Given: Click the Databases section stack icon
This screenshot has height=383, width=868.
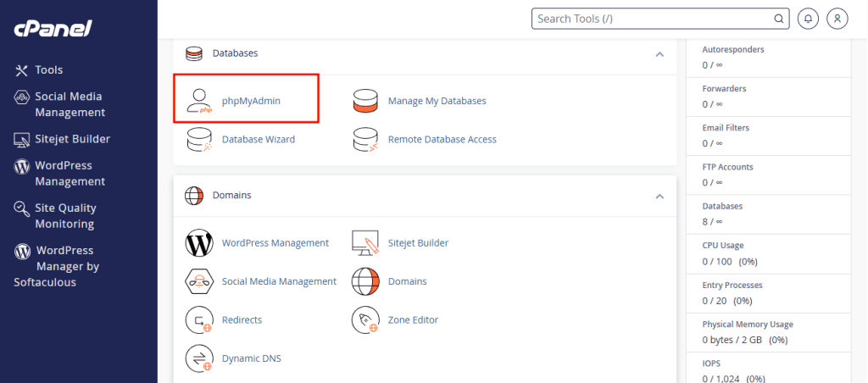Looking at the screenshot, I should coord(194,53).
